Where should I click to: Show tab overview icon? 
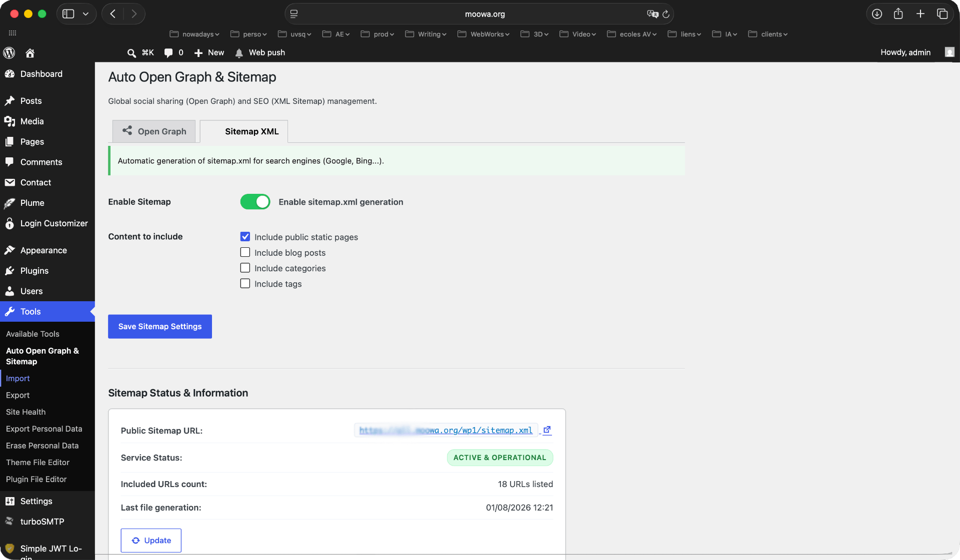(942, 14)
